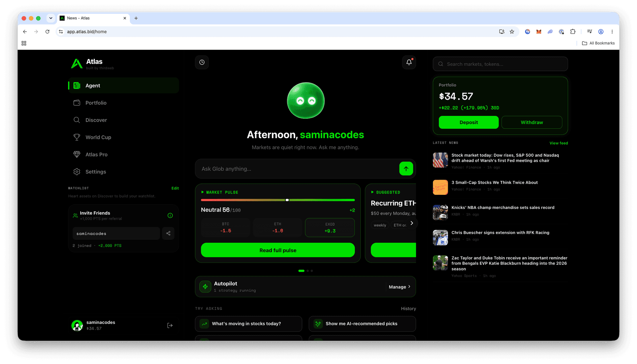Close the News - Atlas tab
The height and width of the screenshot is (364, 637).
click(x=125, y=18)
